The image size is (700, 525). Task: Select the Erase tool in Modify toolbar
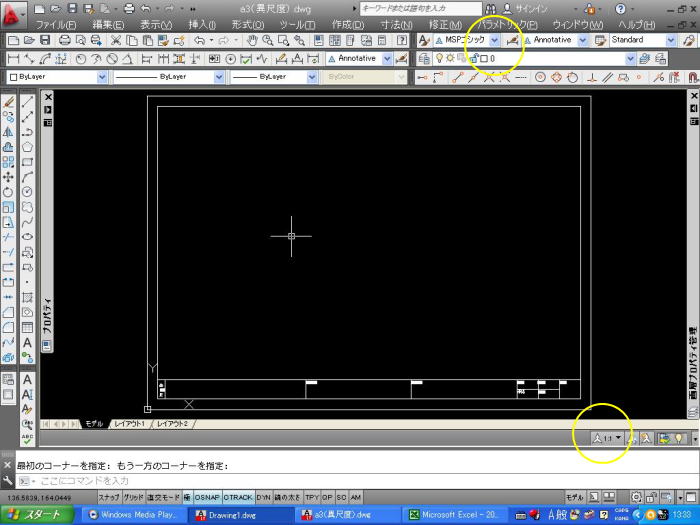(x=8, y=101)
